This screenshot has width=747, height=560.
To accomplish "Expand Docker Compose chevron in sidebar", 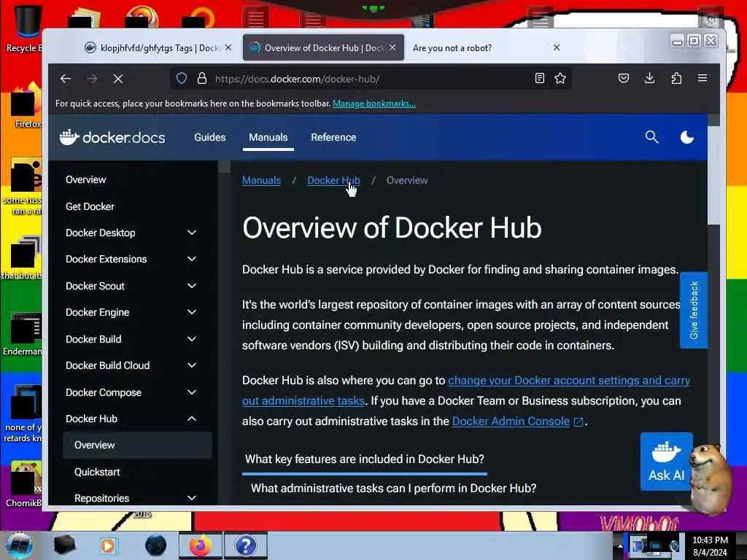I will tap(192, 392).
